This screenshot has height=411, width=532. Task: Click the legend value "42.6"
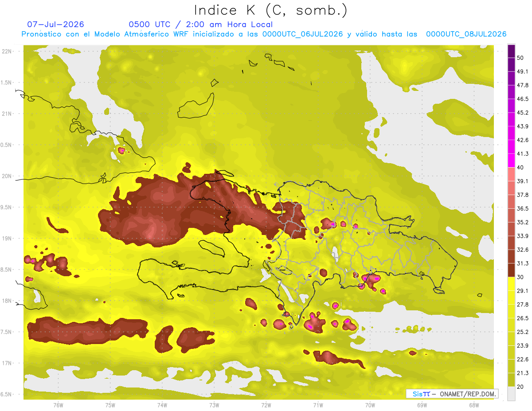coord(523,140)
